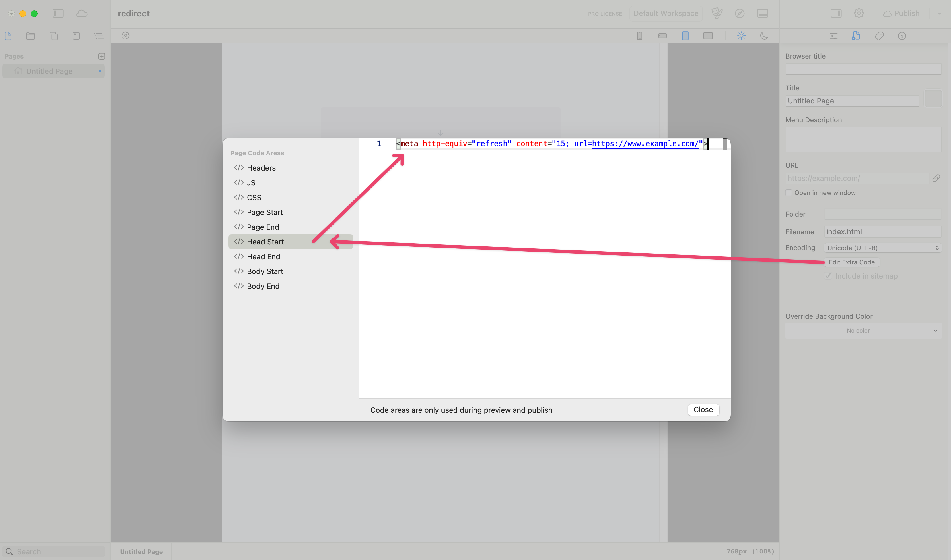Screen dimensions: 951x560
Task: Click the add page plus icon
Action: click(x=102, y=56)
